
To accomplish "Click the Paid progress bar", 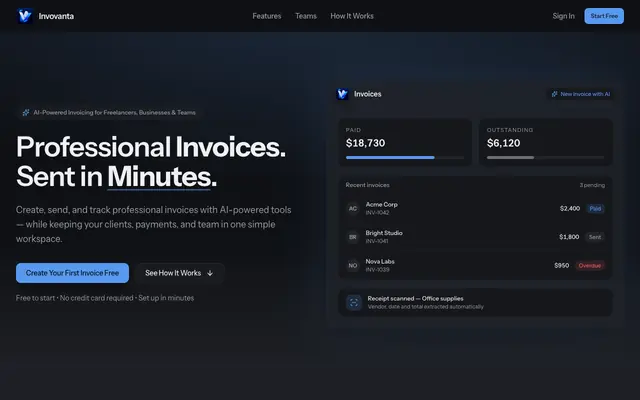I will [x=405, y=158].
